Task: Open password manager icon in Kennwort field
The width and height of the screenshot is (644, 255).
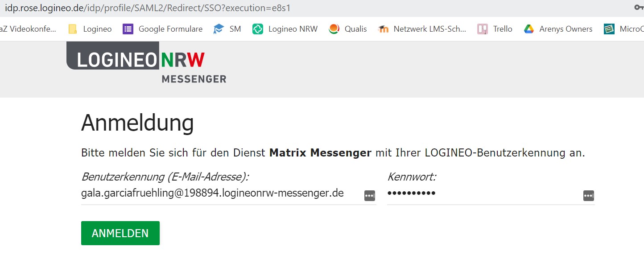Action: pyautogui.click(x=588, y=196)
